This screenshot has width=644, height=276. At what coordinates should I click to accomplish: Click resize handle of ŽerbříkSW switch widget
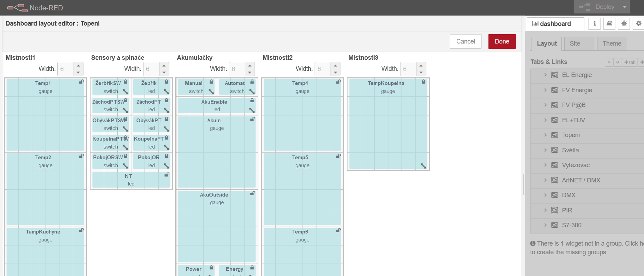[125, 92]
